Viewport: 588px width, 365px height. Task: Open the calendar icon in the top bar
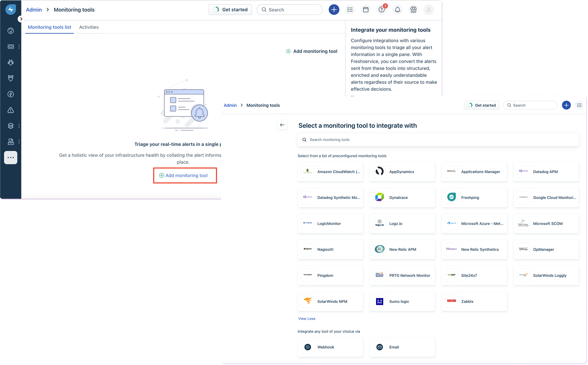366,10
